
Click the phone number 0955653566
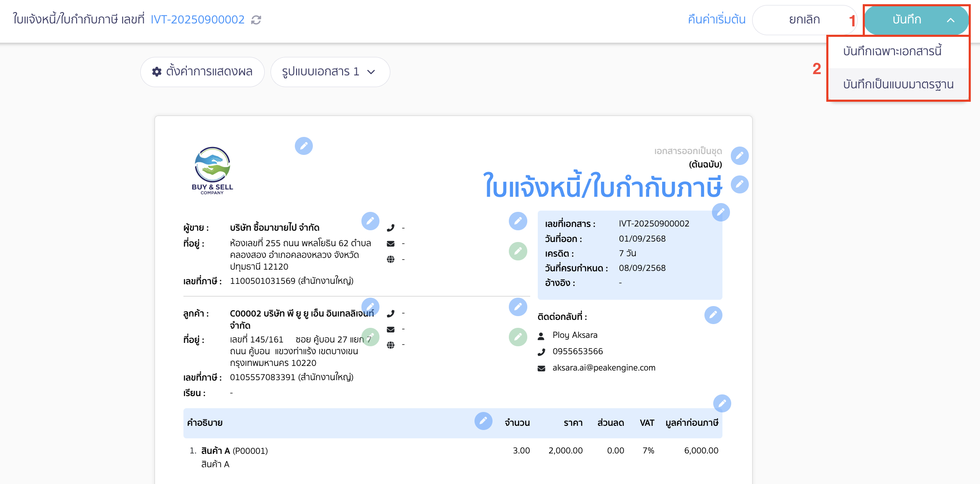578,351
